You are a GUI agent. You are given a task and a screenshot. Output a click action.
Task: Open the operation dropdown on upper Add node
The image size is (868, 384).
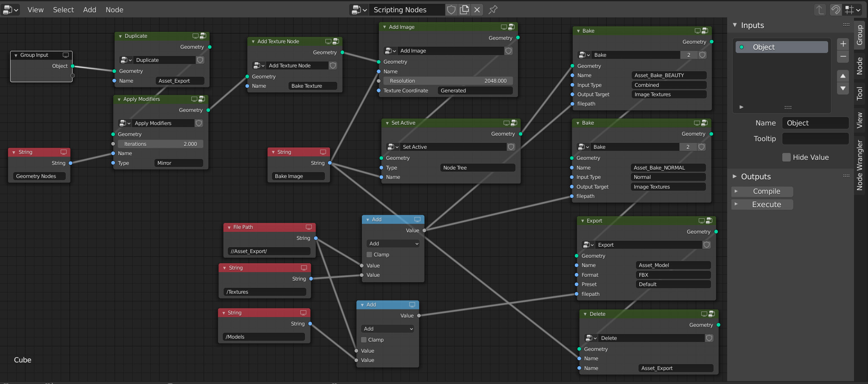[393, 244]
